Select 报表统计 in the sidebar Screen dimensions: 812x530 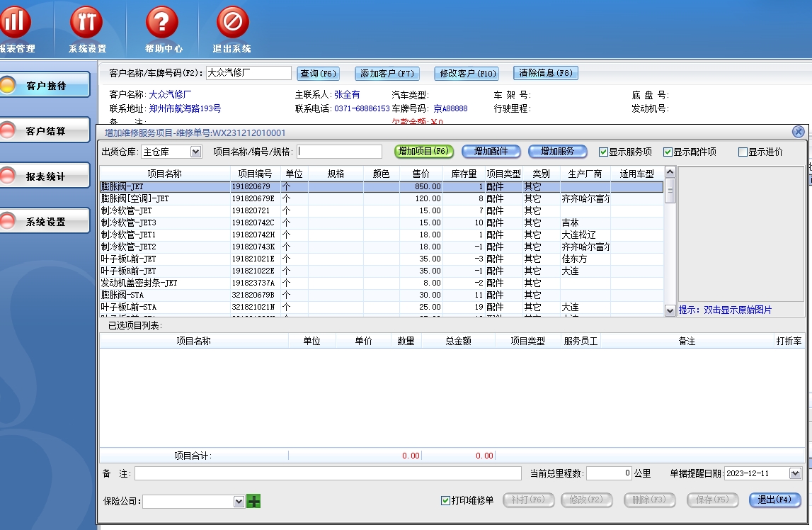[x=45, y=176]
